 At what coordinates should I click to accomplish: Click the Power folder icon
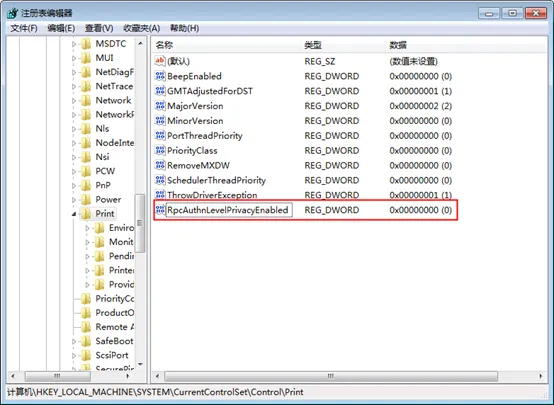coord(86,199)
